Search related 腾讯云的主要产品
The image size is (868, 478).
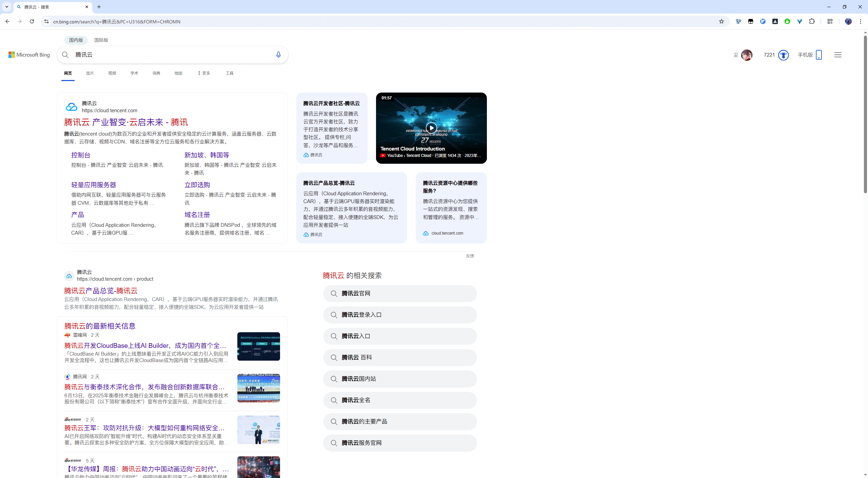pos(400,422)
